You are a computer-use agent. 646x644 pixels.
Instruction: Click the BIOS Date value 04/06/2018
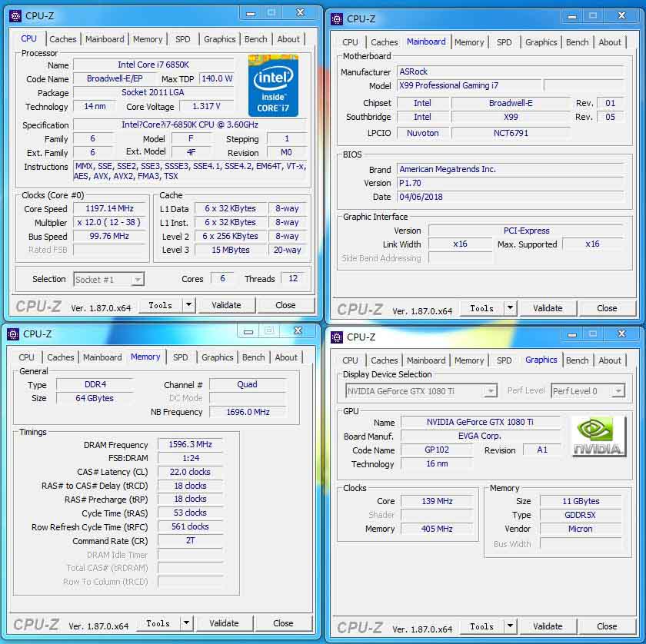(x=510, y=197)
